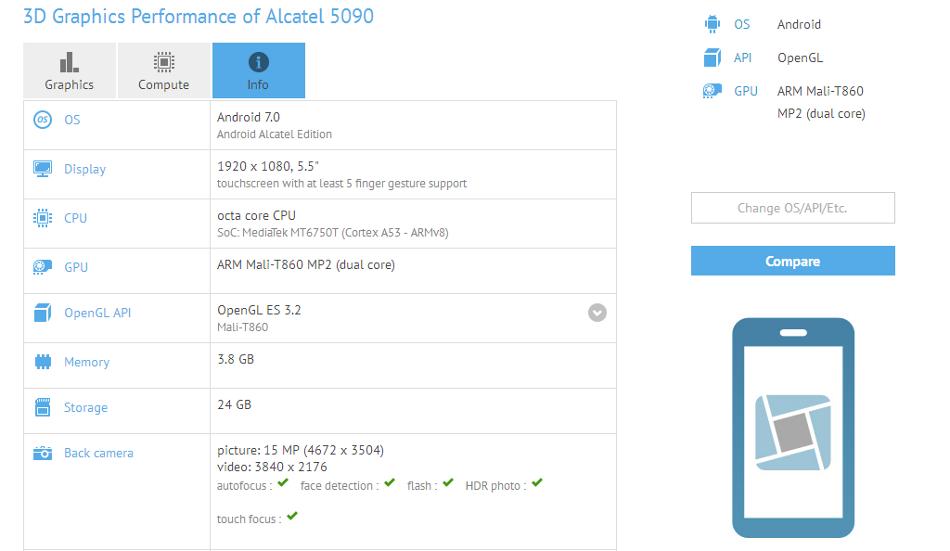Image resolution: width=950 pixels, height=551 pixels.
Task: Click the Memory label
Action: [x=87, y=362]
